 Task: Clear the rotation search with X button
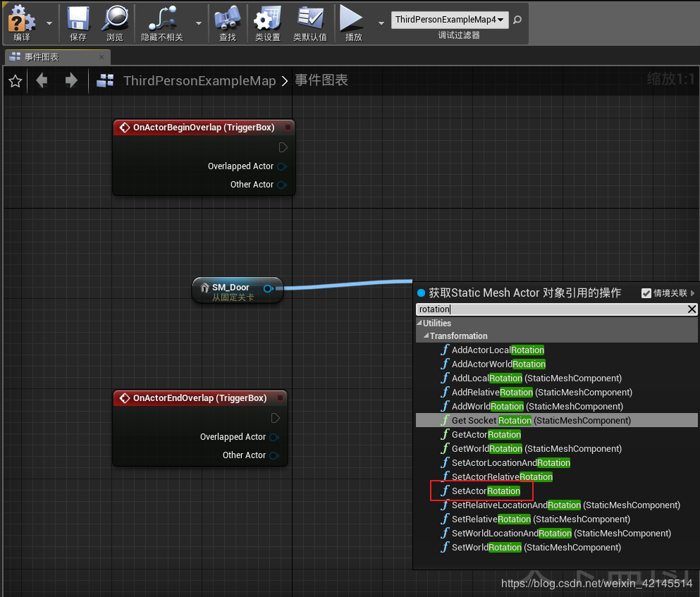692,309
